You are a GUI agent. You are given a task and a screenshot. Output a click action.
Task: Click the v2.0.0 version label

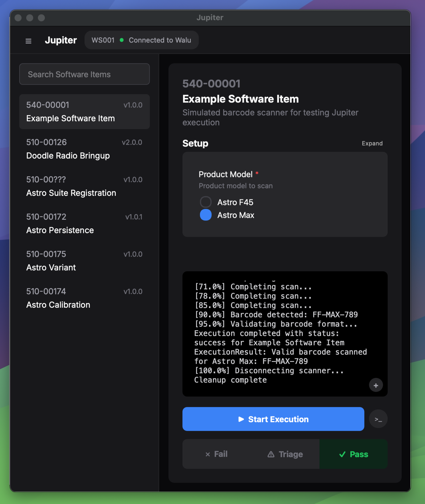[x=132, y=142]
